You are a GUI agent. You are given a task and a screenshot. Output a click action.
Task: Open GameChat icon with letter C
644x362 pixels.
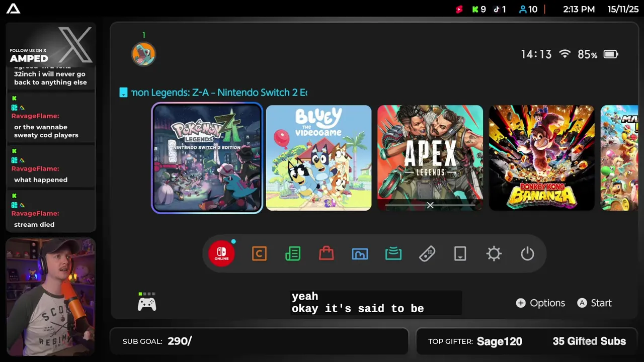click(259, 254)
